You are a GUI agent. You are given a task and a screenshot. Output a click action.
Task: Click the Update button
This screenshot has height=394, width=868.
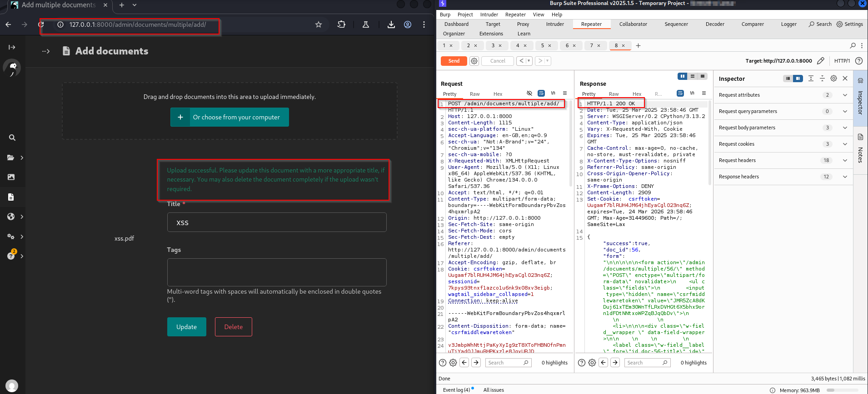click(187, 327)
